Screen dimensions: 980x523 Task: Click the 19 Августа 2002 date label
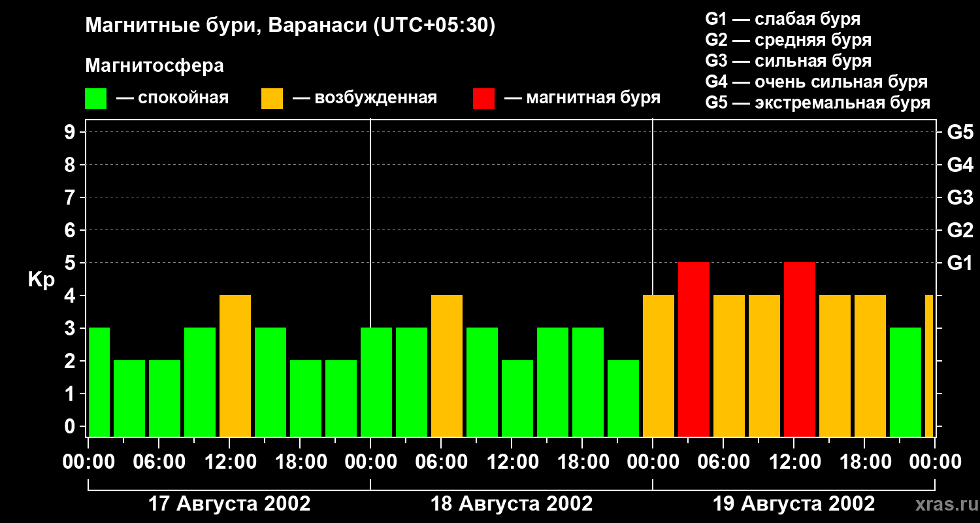click(794, 504)
